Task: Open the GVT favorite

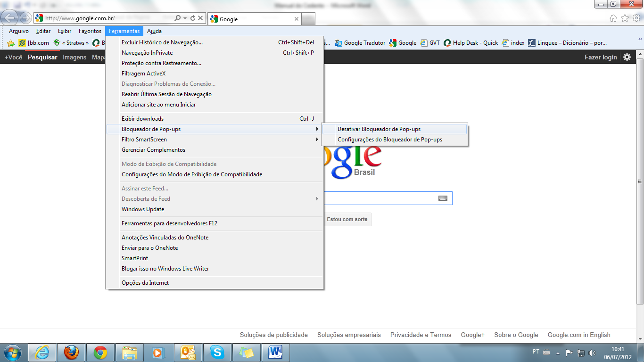Action: click(430, 43)
